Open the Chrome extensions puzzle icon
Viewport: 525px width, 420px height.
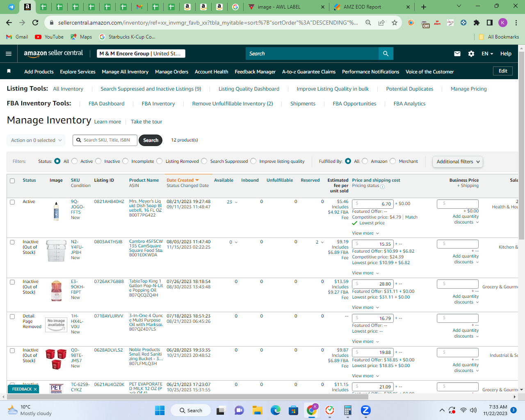coord(477,23)
